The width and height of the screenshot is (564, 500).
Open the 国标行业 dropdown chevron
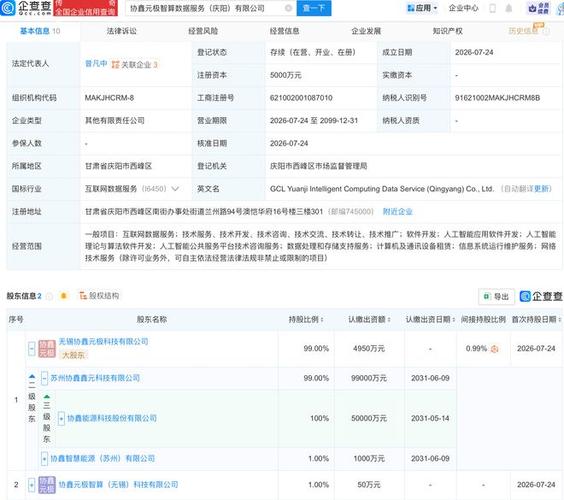(175, 188)
